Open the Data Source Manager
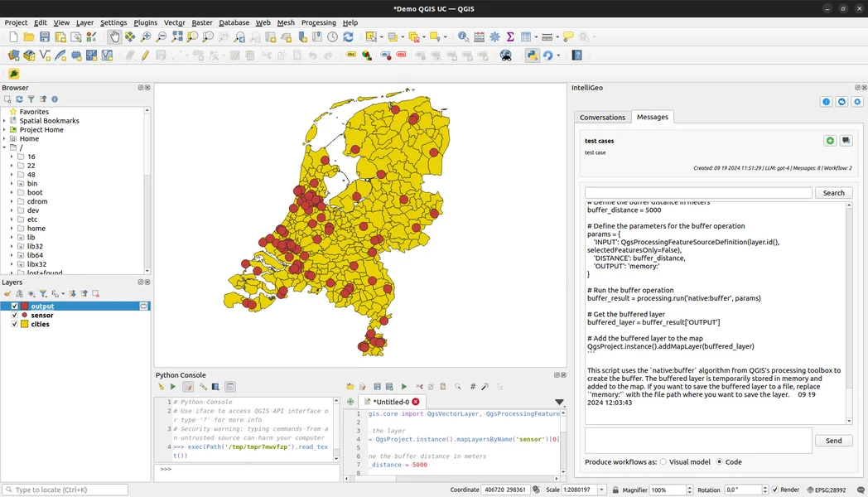Screen dimensions: 868x497 13,55
